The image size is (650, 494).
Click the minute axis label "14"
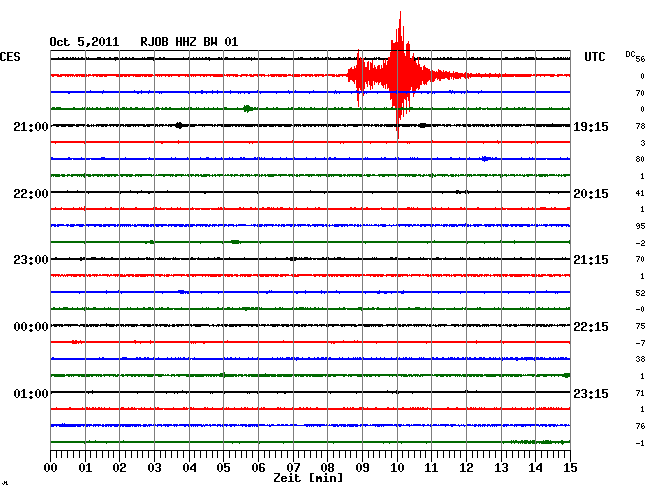tap(536, 467)
